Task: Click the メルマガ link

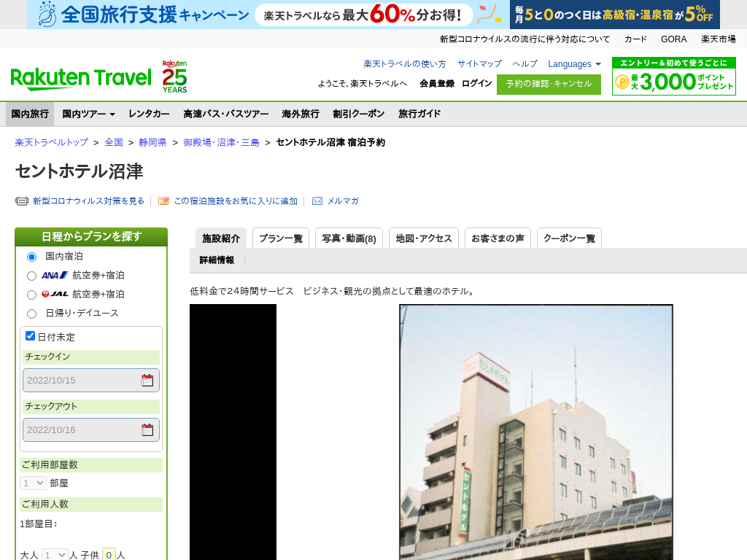Action: click(x=343, y=201)
